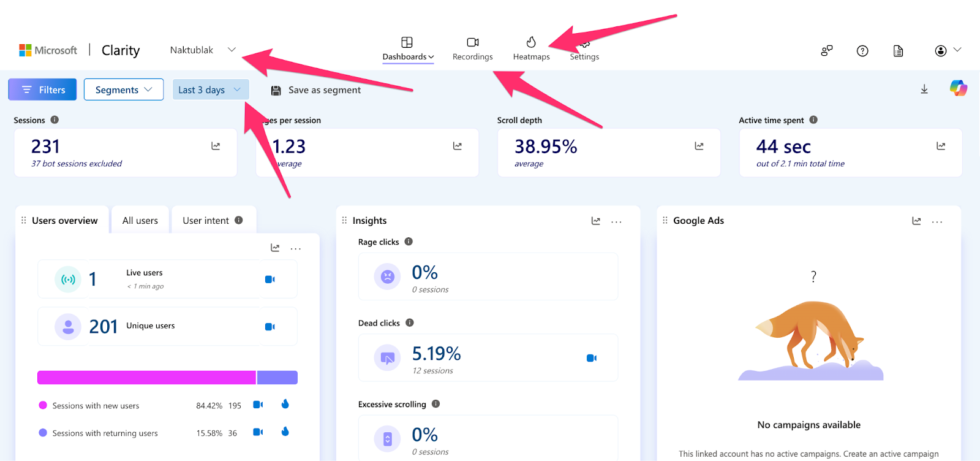Open the Sessions trend chart icon
Viewport: 980px width, 461px height.
216,146
